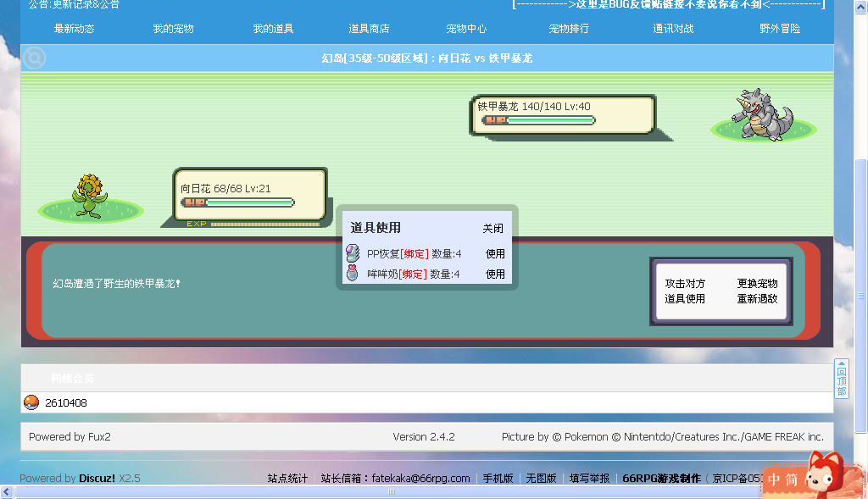Click the 铁甲暴龙 enemy sprite

pyautogui.click(x=762, y=114)
